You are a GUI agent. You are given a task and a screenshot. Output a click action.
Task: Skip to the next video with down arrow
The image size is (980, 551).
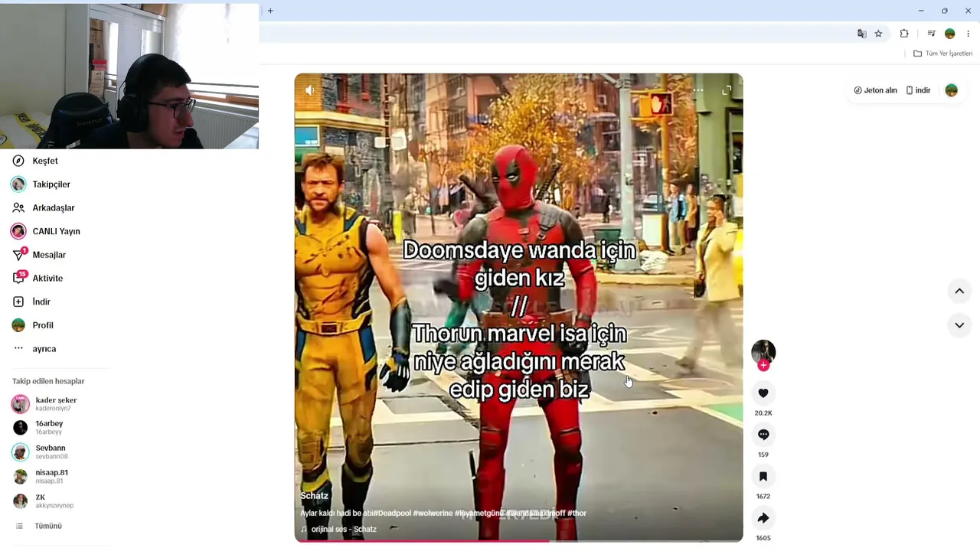pyautogui.click(x=959, y=325)
